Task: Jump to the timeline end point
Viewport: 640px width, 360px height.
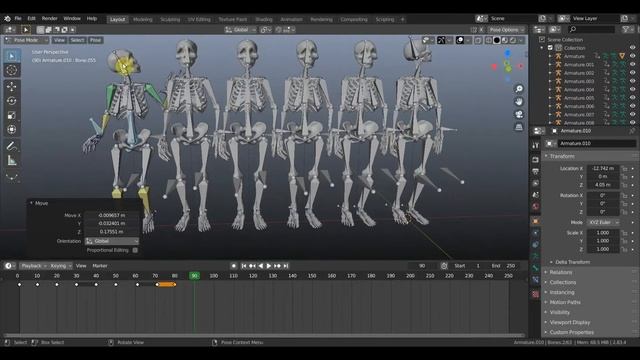Action: tap(286, 266)
